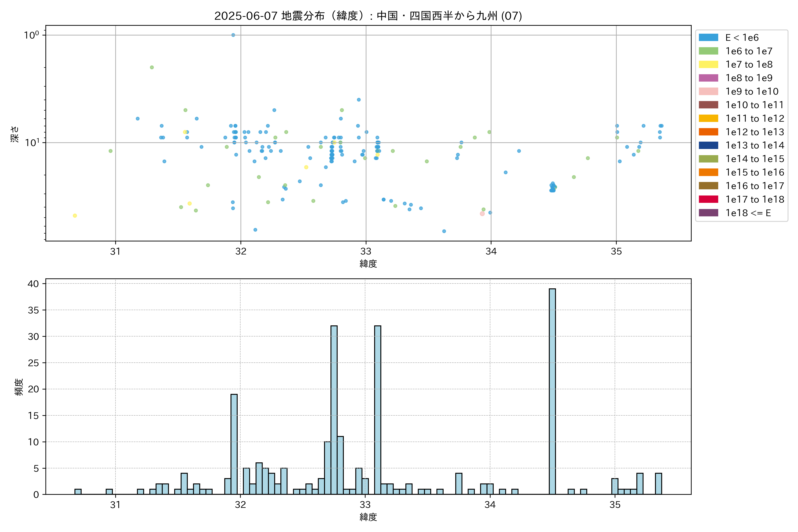The height and width of the screenshot is (532, 798).
Task: Click the navy 1e13 to 1e14 swatch
Action: pyautogui.click(x=708, y=145)
